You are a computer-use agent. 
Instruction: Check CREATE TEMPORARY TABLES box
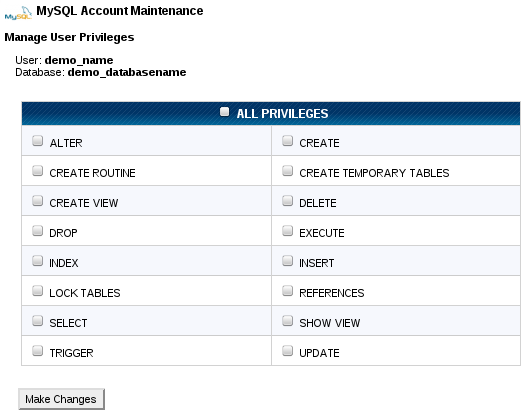[x=288, y=171]
